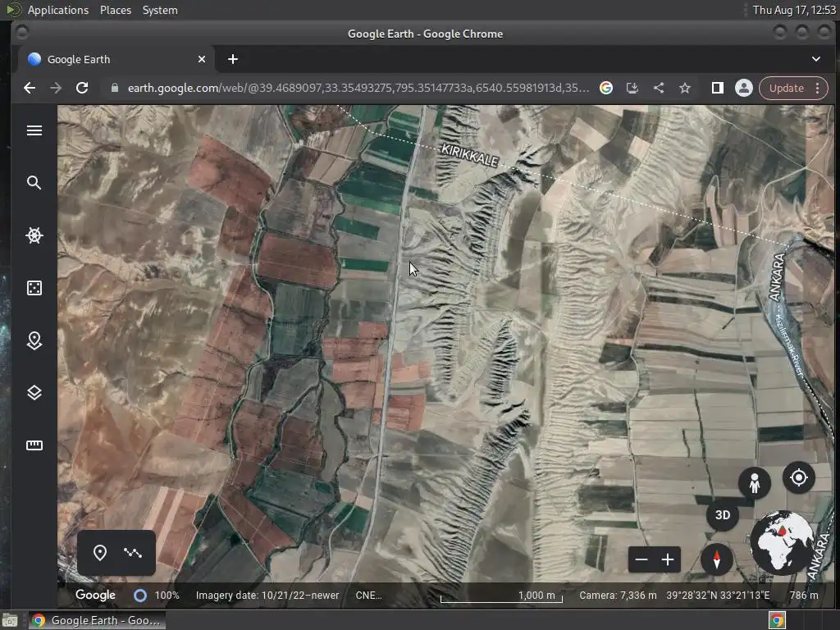Click Google Earth taskbar window button
This screenshot has height=630, width=840.
pos(97,620)
